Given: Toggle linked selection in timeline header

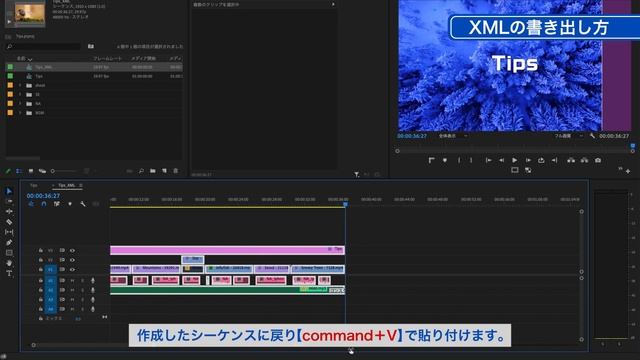Looking at the screenshot, I should coord(57,204).
